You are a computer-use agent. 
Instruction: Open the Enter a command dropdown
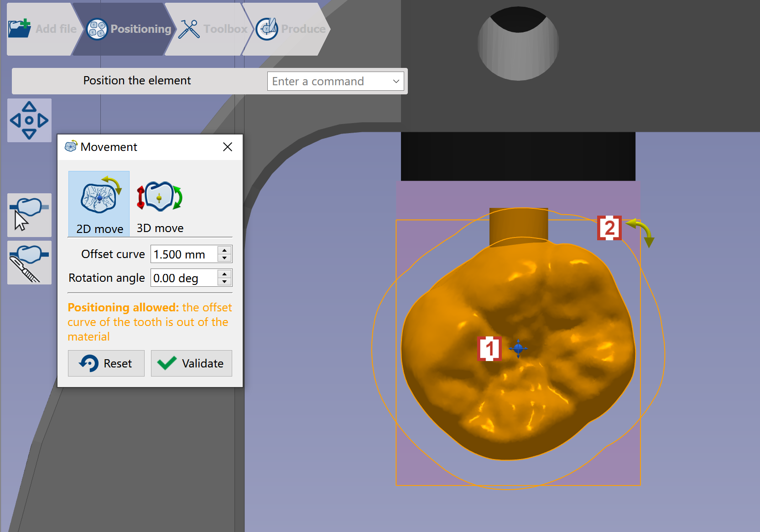335,81
